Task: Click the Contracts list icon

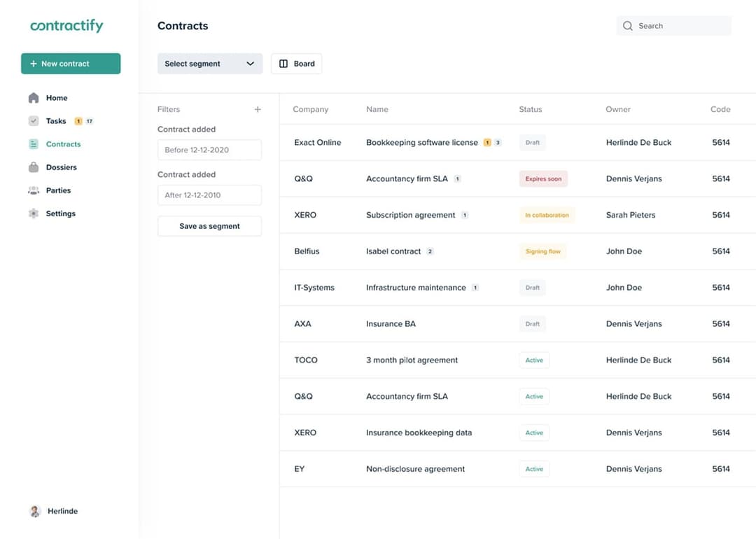Action: (33, 144)
